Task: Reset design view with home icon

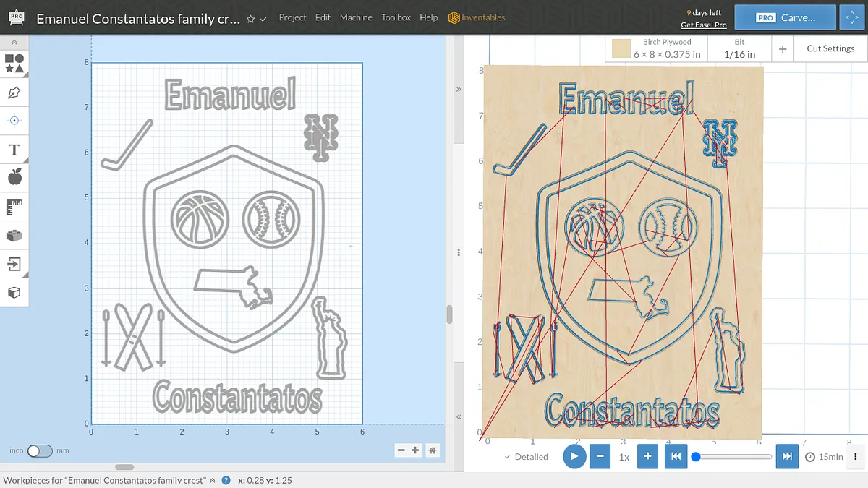Action: [x=432, y=450]
